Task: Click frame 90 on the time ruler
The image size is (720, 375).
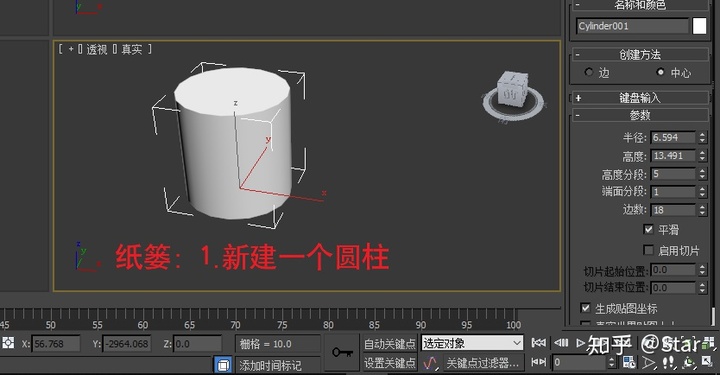Action: 420,325
